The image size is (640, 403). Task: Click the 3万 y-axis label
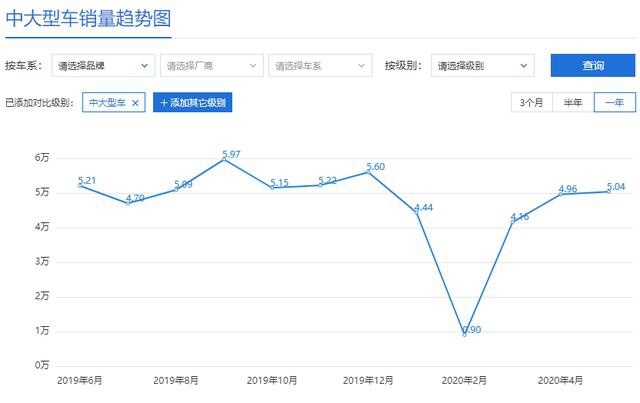click(x=42, y=261)
